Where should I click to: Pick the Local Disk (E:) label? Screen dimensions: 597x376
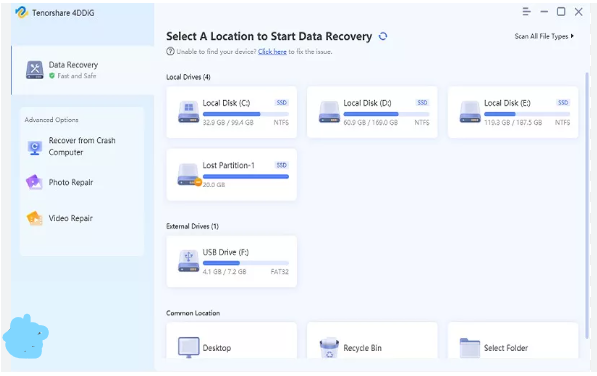coord(507,103)
